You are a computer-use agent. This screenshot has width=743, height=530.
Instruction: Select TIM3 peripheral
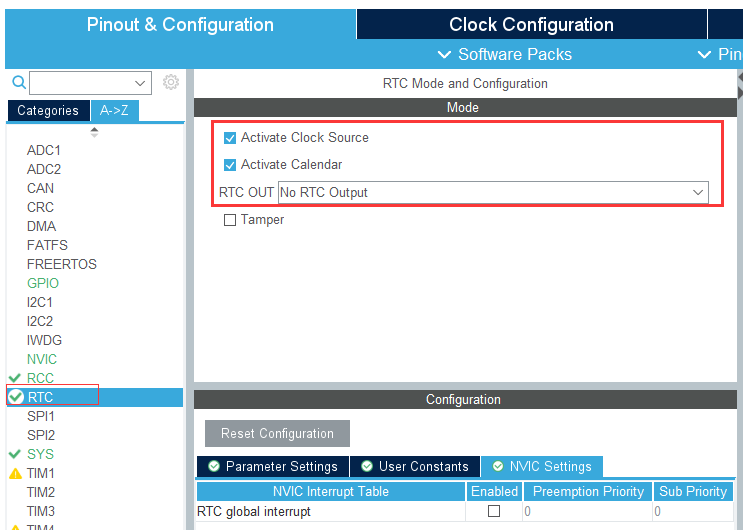click(41, 511)
